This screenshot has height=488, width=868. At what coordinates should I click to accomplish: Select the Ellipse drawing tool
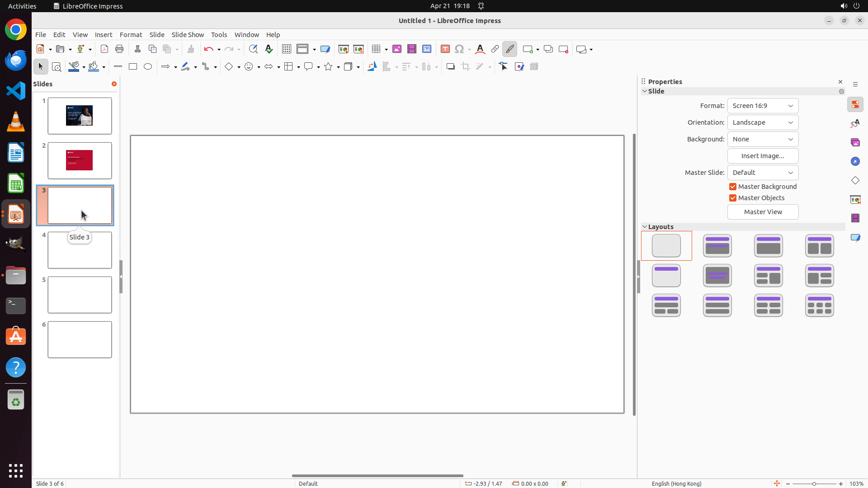[148, 67]
